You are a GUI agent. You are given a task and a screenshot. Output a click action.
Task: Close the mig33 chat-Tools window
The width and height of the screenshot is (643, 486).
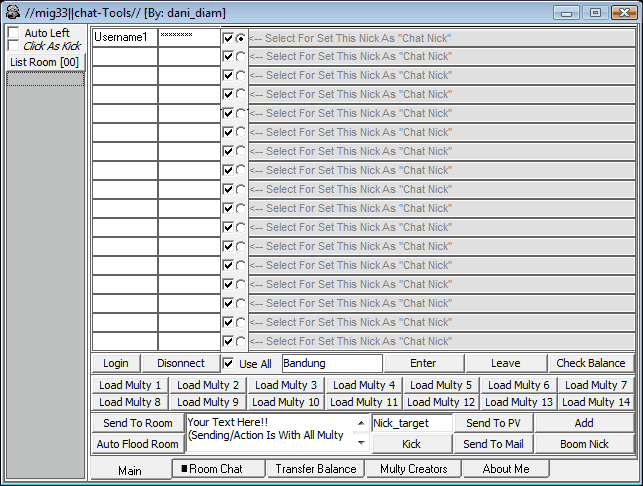624,13
